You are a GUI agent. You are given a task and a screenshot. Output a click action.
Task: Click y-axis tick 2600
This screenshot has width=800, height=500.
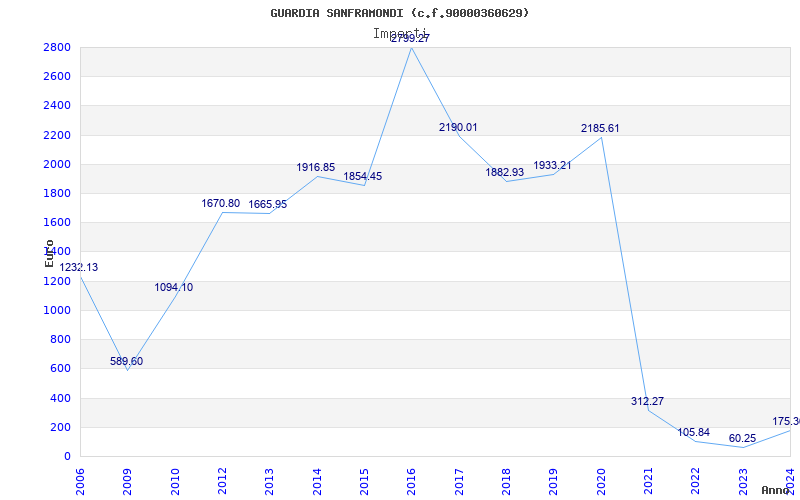[x=57, y=77]
